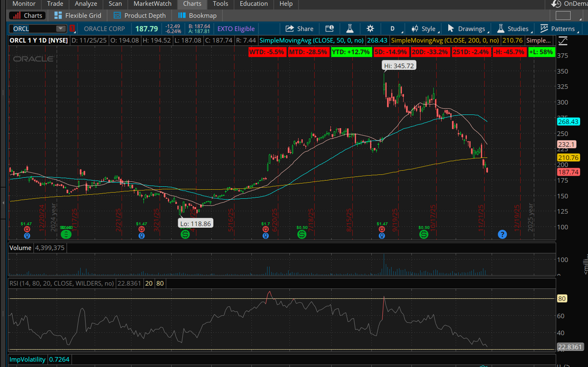Click the EXTO Eligible link

(235, 29)
